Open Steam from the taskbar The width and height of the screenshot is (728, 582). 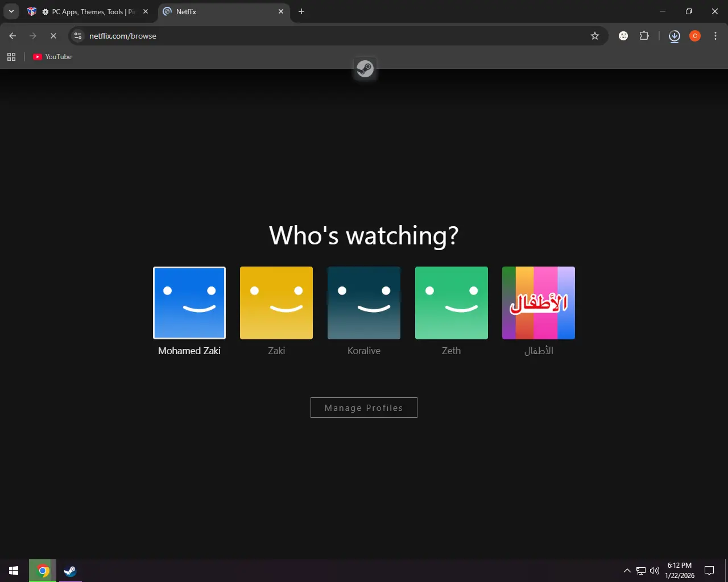click(x=71, y=571)
